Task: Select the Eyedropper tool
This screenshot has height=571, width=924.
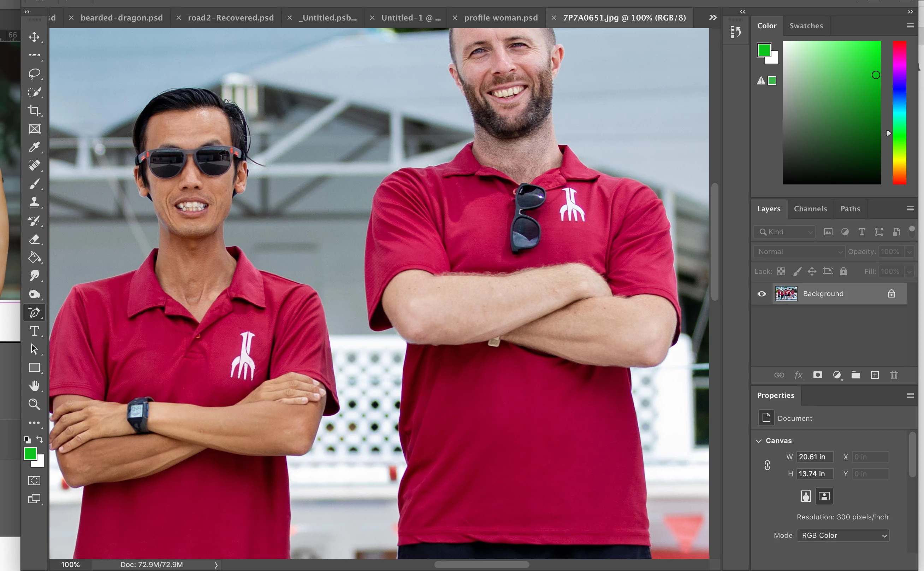Action: click(x=34, y=147)
